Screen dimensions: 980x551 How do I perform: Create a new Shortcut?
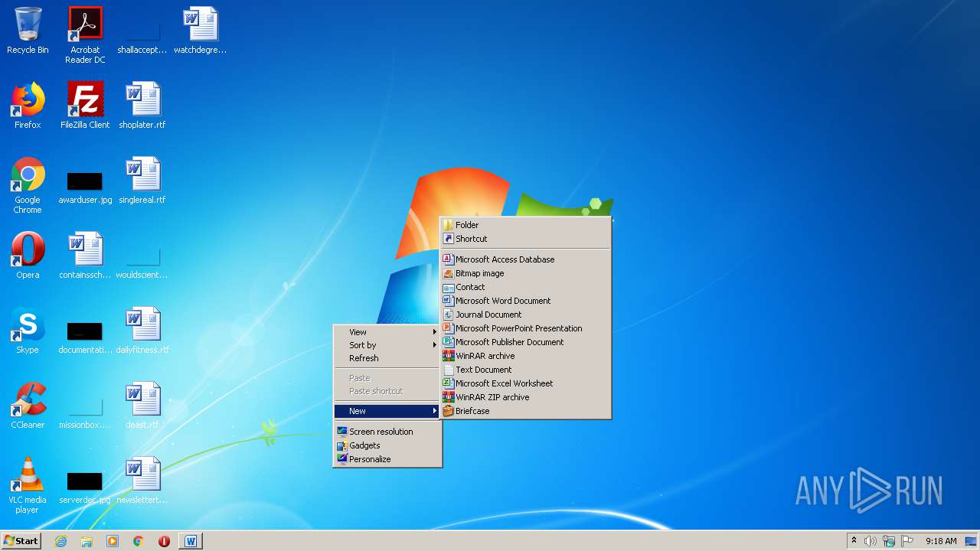point(525,239)
